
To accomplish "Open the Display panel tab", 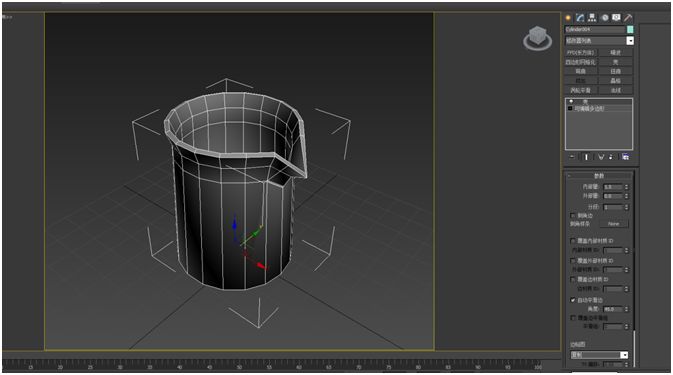I will (616, 18).
